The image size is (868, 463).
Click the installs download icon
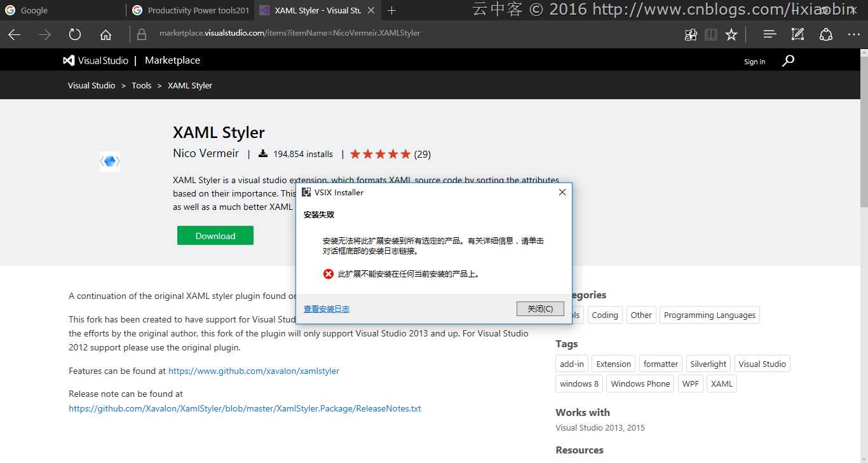pyautogui.click(x=263, y=154)
